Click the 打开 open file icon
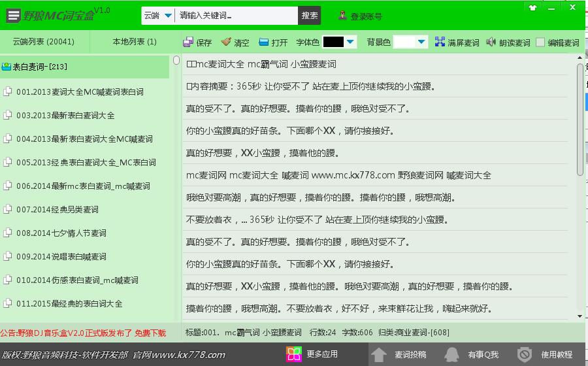 tap(264, 42)
